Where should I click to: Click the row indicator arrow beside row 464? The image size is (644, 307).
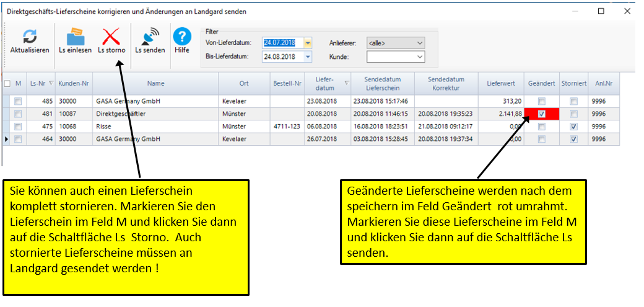point(6,139)
